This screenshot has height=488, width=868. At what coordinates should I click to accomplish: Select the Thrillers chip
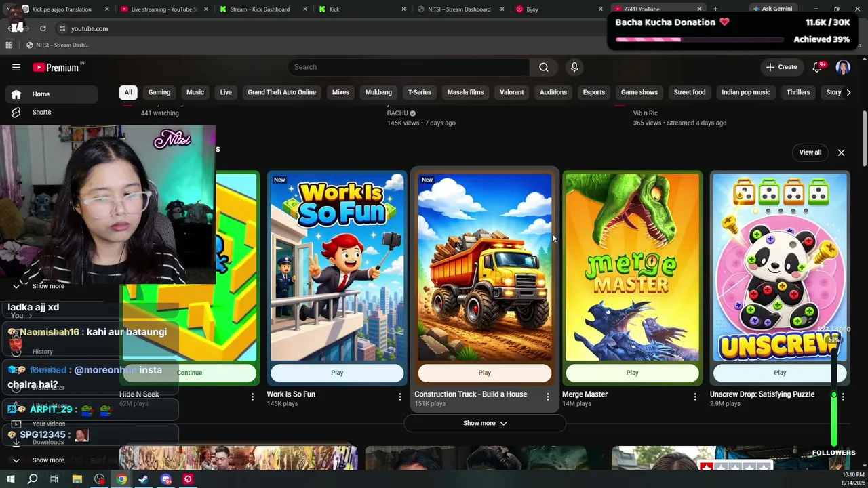point(798,92)
